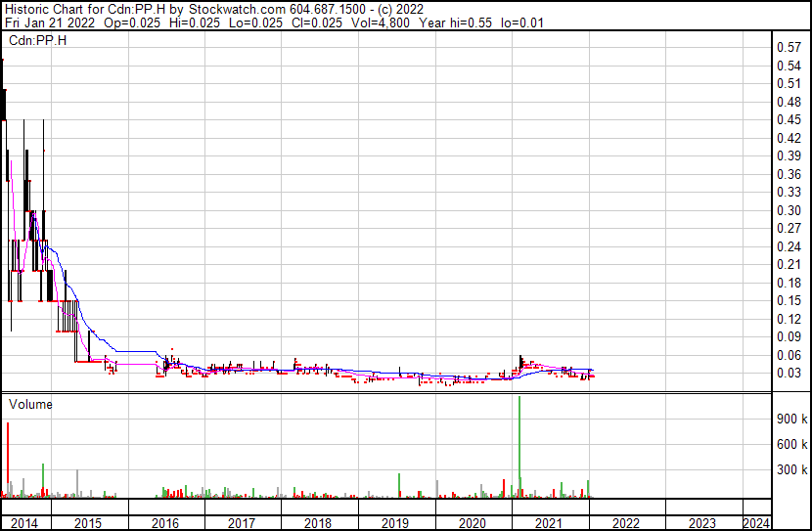The height and width of the screenshot is (531, 812).
Task: Click the 2019 year label on the time axis
Action: coord(395,523)
